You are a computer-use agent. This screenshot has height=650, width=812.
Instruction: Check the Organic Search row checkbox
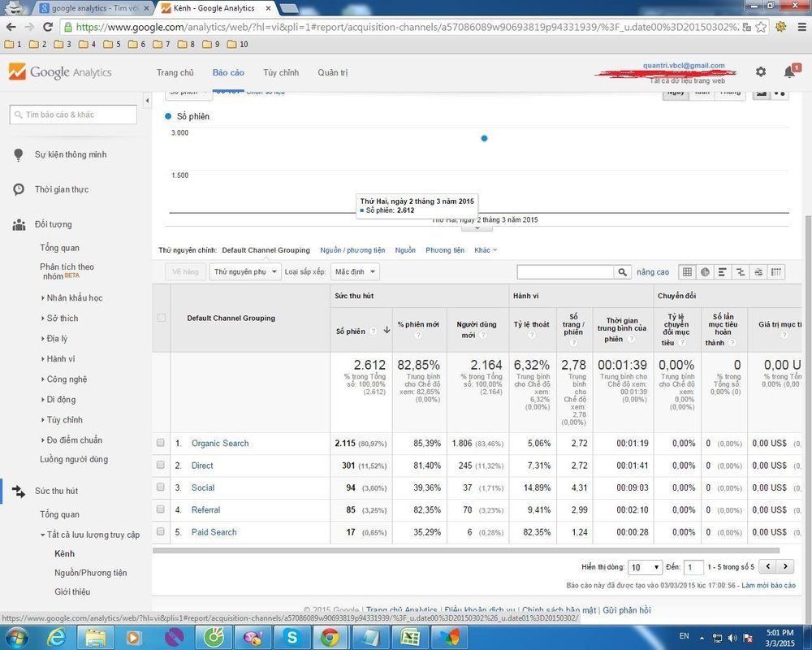161,443
